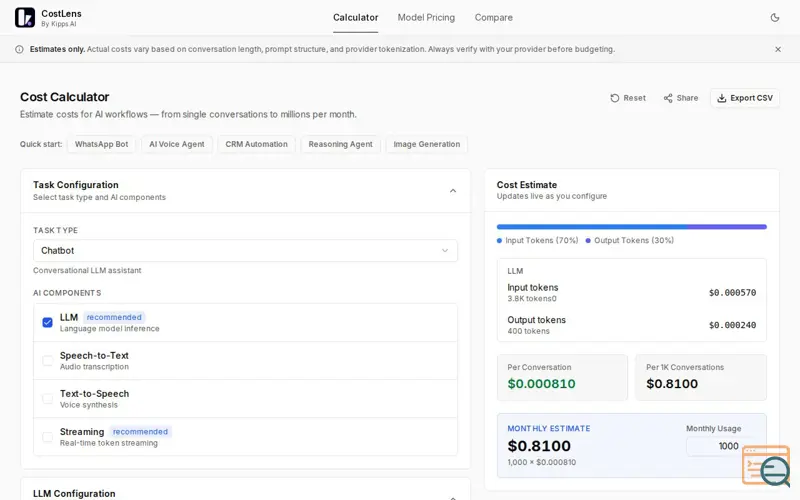Click the search widget icon at bottom right

[767, 465]
